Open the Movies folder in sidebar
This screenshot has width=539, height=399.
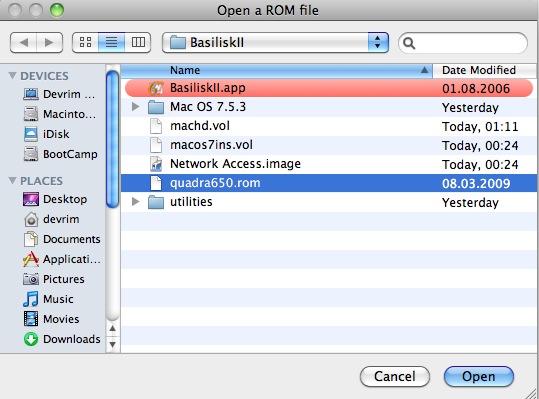(51, 319)
